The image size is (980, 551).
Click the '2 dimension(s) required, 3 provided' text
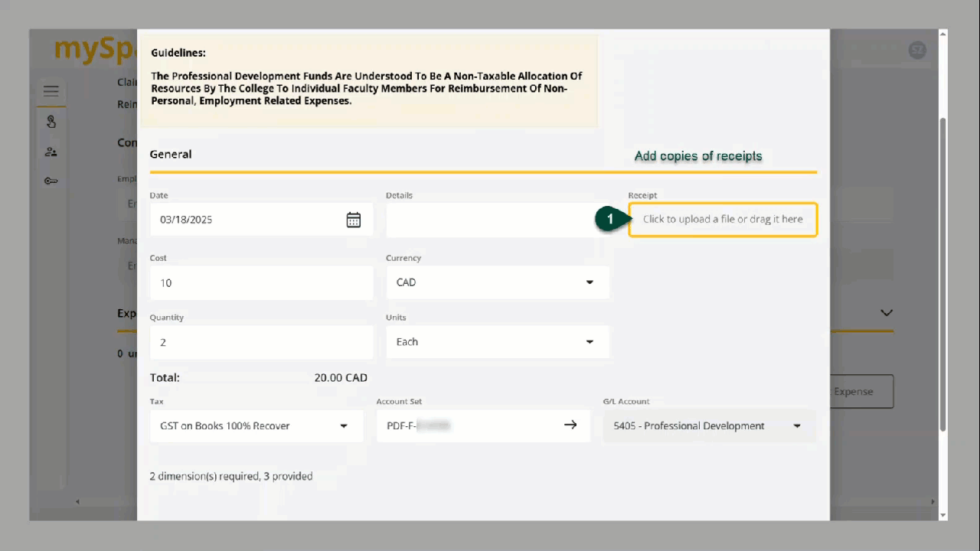tap(231, 476)
